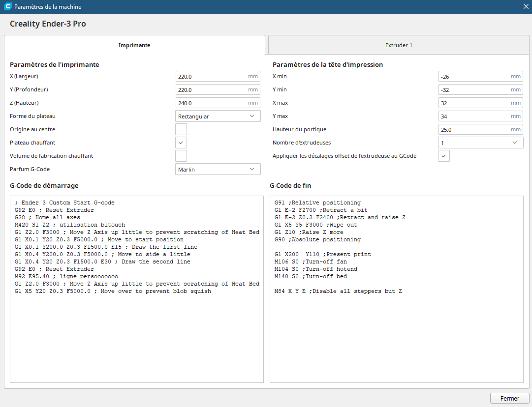Click the 'M420 S1 Z2' bltouch line
Screen dimensions: 532x407
click(70, 225)
